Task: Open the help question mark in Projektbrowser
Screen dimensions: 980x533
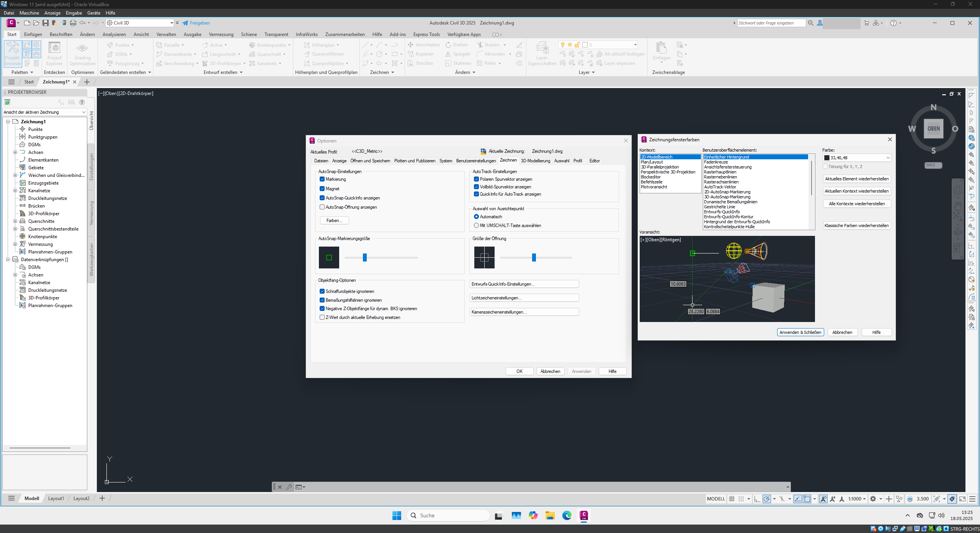Action: [82, 102]
